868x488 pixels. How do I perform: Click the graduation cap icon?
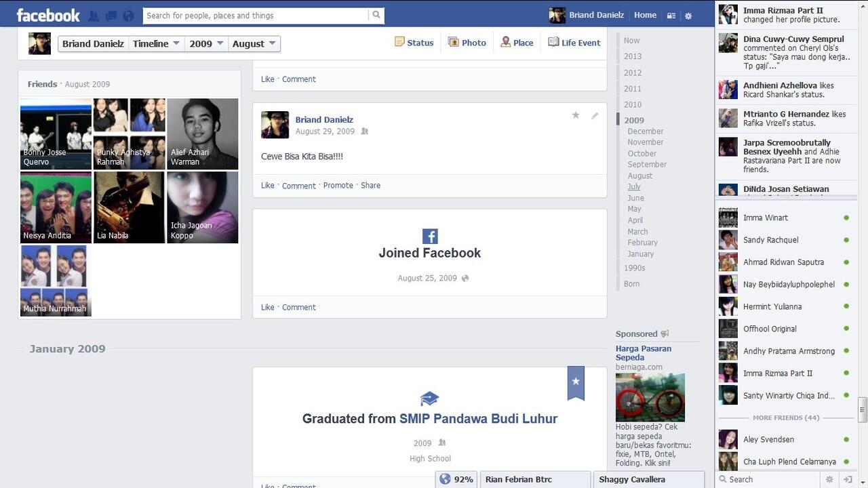pos(429,399)
